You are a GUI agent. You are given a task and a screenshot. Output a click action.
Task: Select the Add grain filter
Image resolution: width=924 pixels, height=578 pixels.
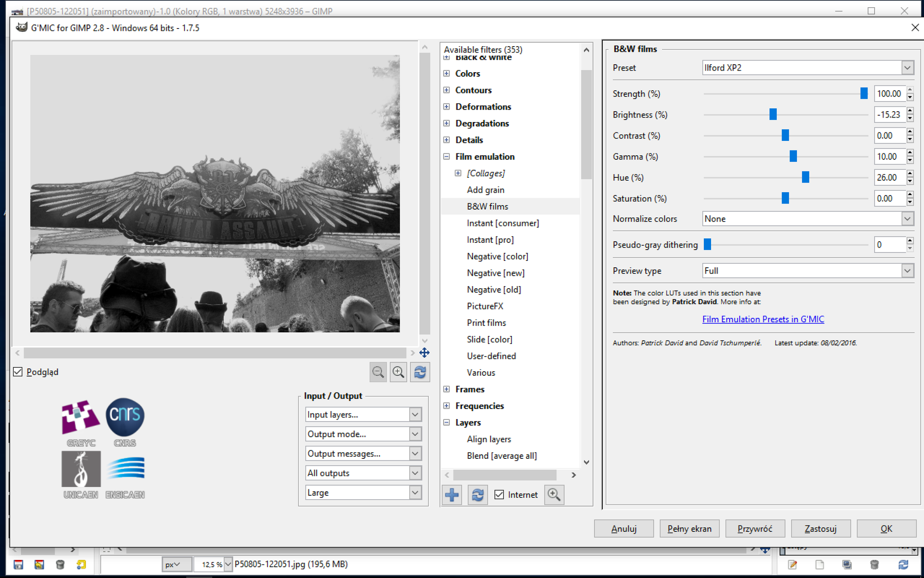pyautogui.click(x=486, y=190)
